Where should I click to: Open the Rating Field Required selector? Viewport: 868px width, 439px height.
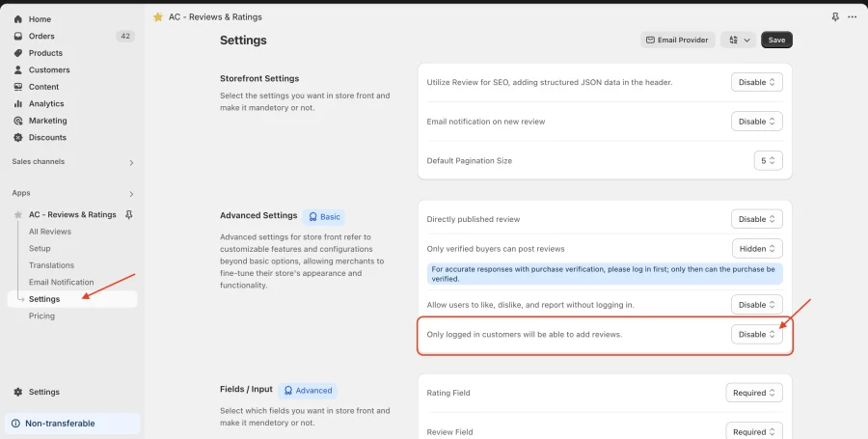pos(754,393)
